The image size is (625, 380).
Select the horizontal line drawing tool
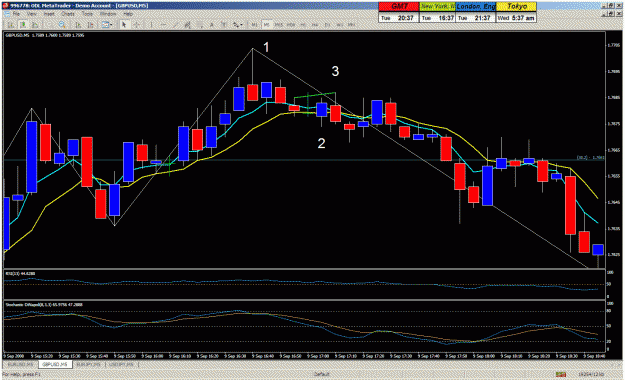163,25
